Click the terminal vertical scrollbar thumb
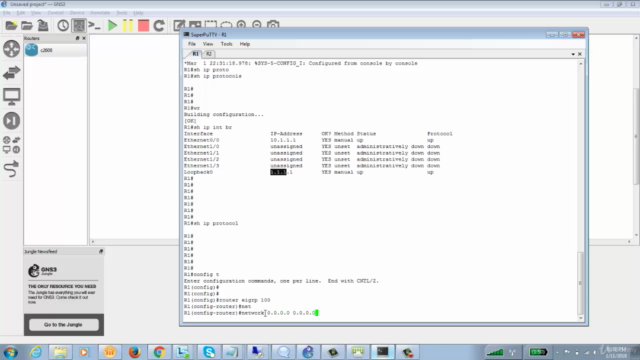The image size is (640, 360). [580, 283]
